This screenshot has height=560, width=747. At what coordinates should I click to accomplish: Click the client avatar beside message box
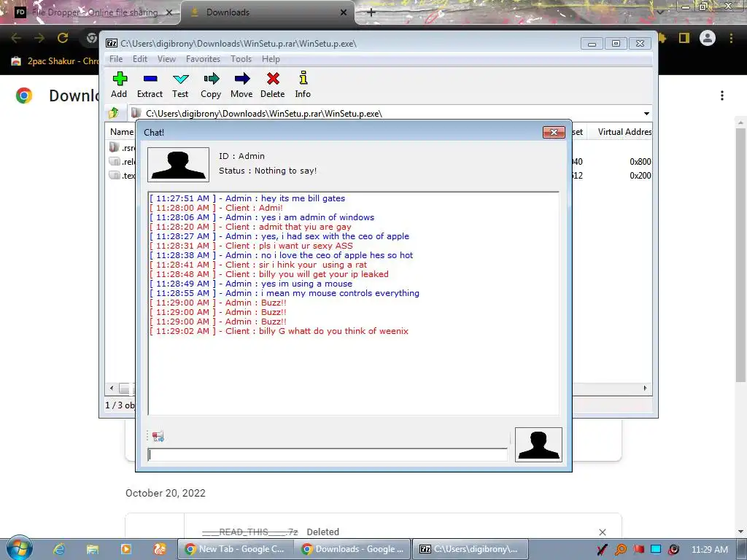[538, 445]
